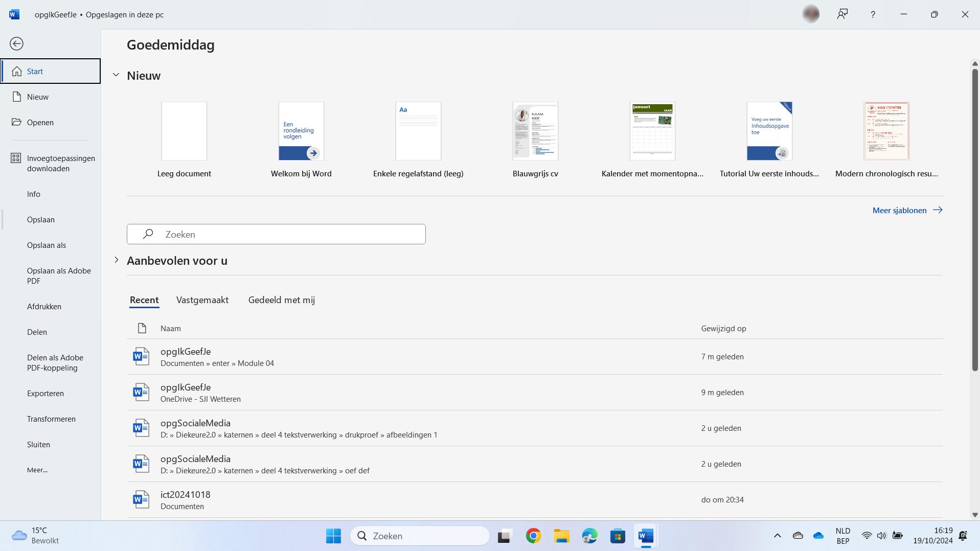Click the blue OneDrive cloud tray icon
The height and width of the screenshot is (551, 980).
coord(818,536)
